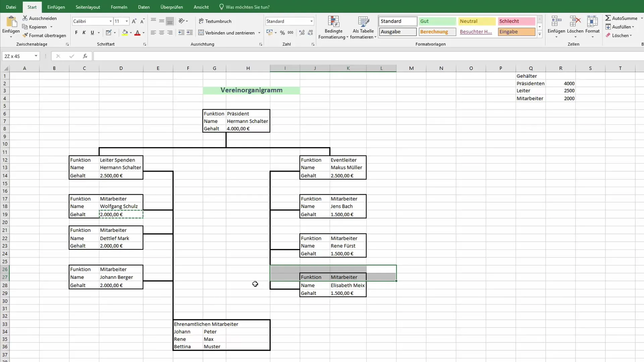Apply the Gut cell style
The height and width of the screenshot is (362, 644).
tap(437, 21)
